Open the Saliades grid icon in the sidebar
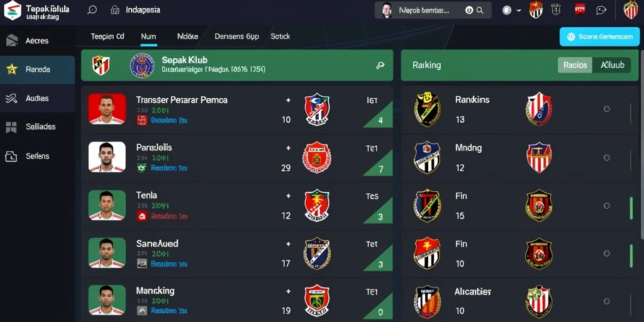Viewport: 644px width, 322px height. (x=11, y=127)
